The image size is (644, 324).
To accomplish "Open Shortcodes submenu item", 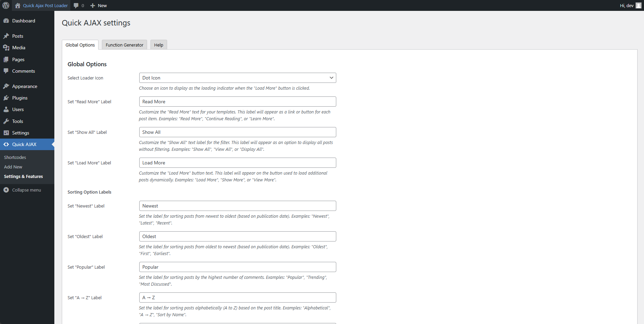I will (x=15, y=157).
